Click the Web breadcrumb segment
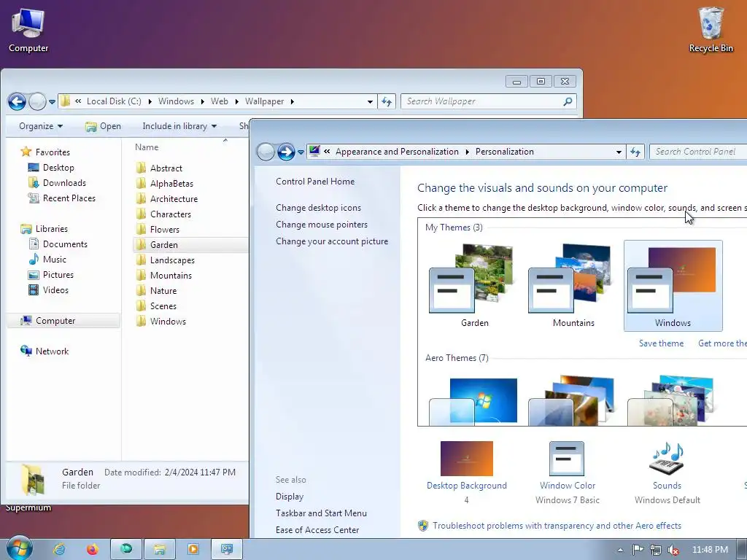 (x=219, y=101)
